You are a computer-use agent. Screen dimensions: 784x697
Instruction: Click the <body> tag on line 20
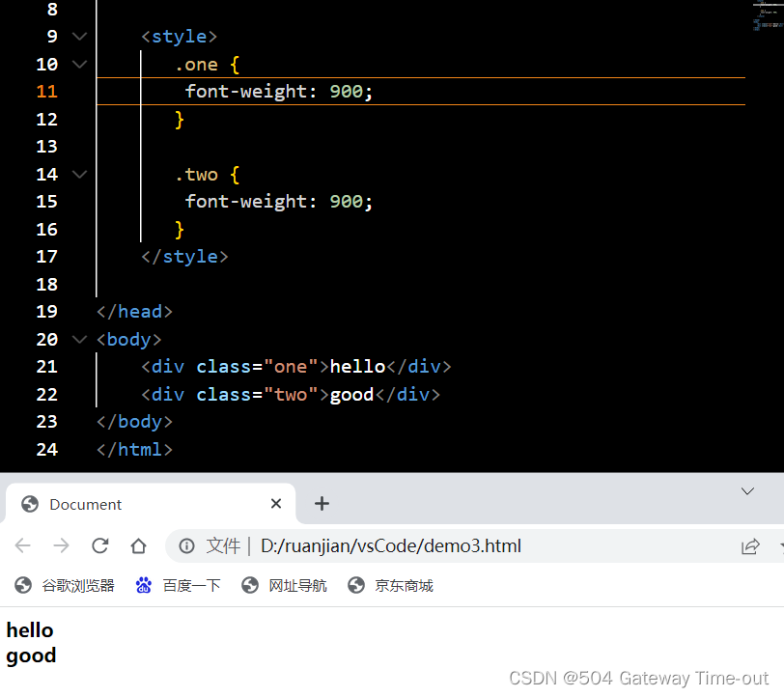(129, 340)
